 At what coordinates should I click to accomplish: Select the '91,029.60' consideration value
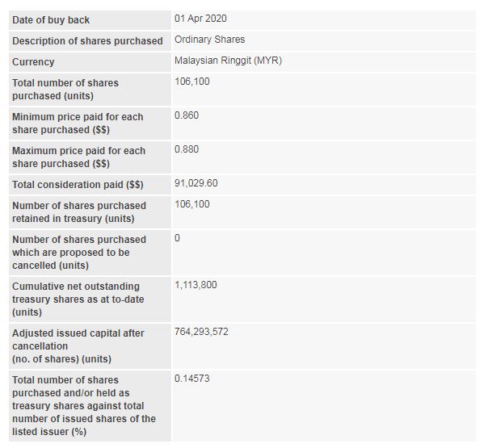(x=196, y=183)
